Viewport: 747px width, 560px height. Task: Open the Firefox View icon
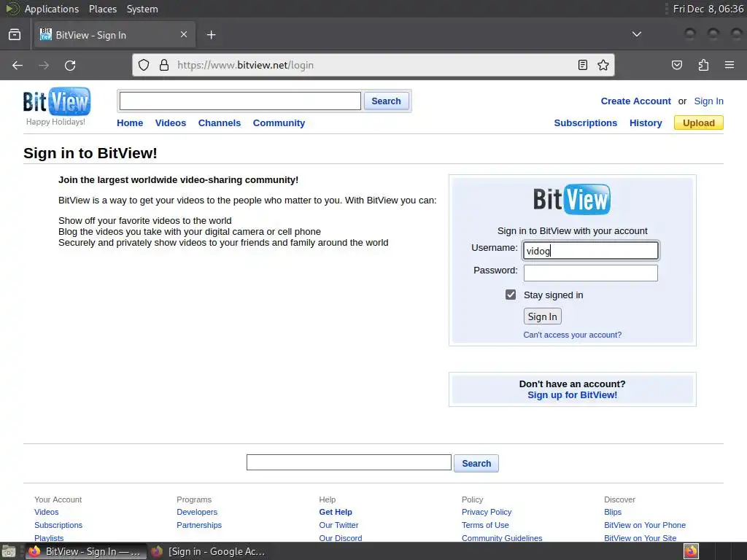[15, 35]
